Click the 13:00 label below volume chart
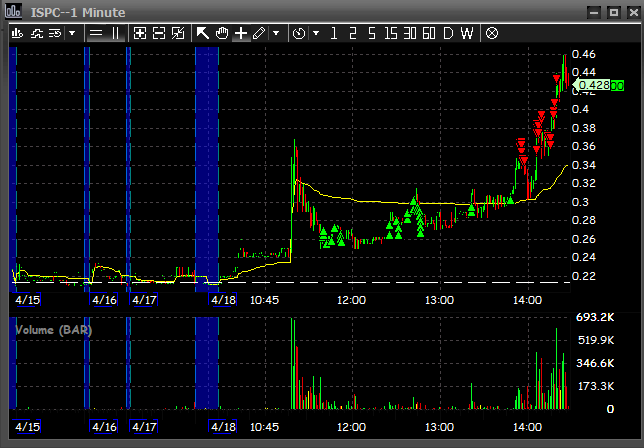The height and width of the screenshot is (448, 644). pyautogui.click(x=439, y=427)
